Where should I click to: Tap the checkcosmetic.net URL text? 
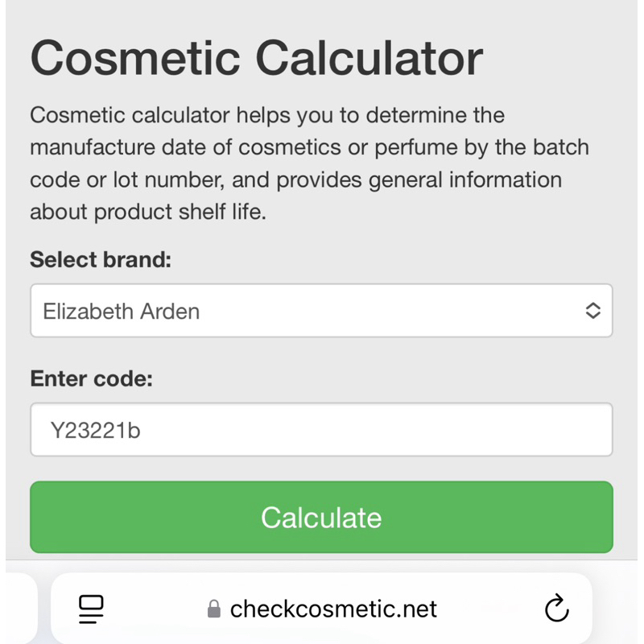point(333,609)
